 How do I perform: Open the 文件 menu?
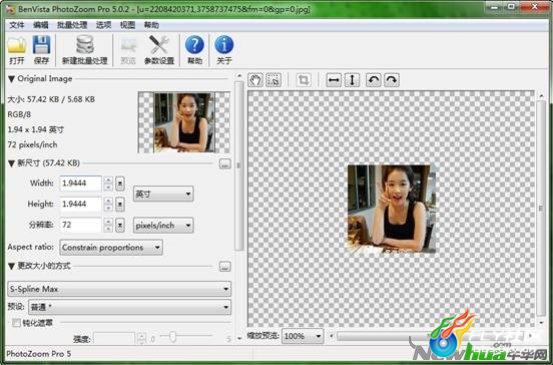pyautogui.click(x=17, y=25)
